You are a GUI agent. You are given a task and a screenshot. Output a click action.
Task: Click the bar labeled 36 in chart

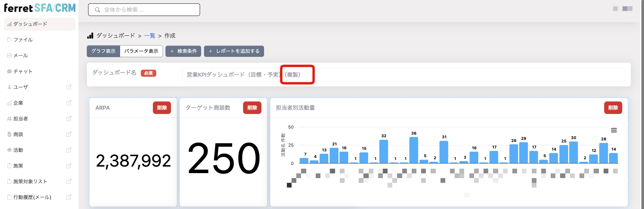[414, 150]
